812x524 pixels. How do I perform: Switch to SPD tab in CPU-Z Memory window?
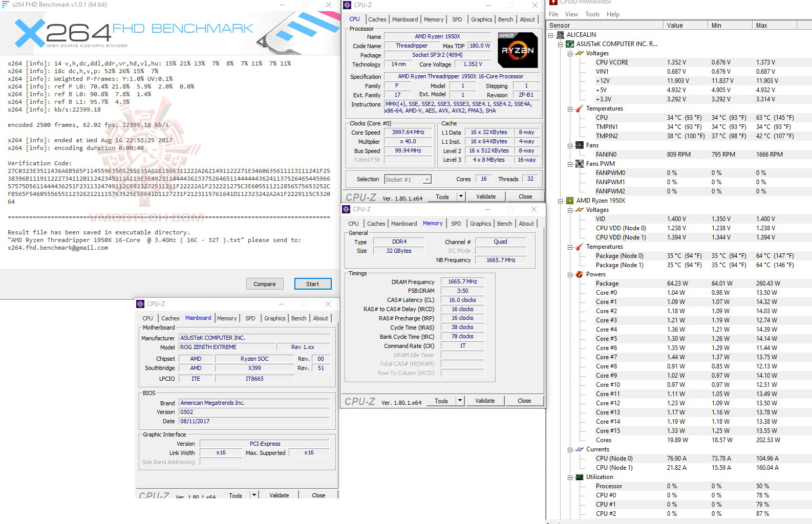(456, 224)
